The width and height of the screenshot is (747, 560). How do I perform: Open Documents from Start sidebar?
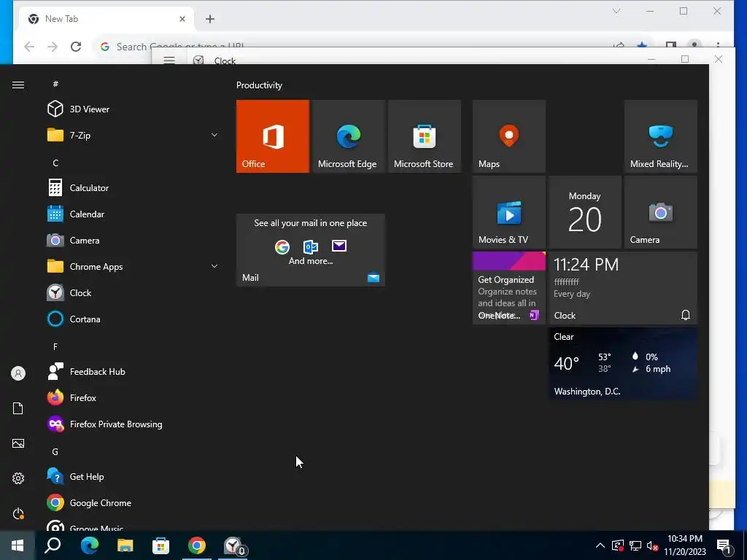point(18,408)
